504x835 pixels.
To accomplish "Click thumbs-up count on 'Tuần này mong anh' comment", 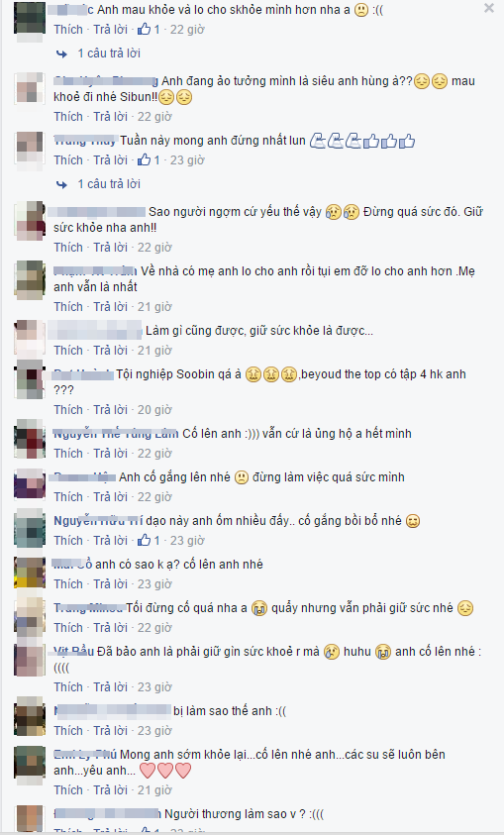I will (x=149, y=159).
